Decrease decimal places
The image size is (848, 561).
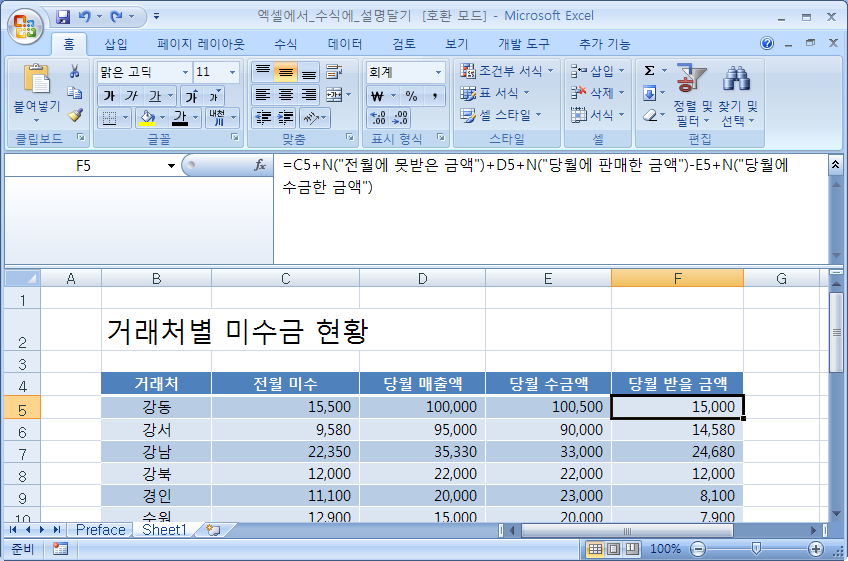click(x=401, y=117)
